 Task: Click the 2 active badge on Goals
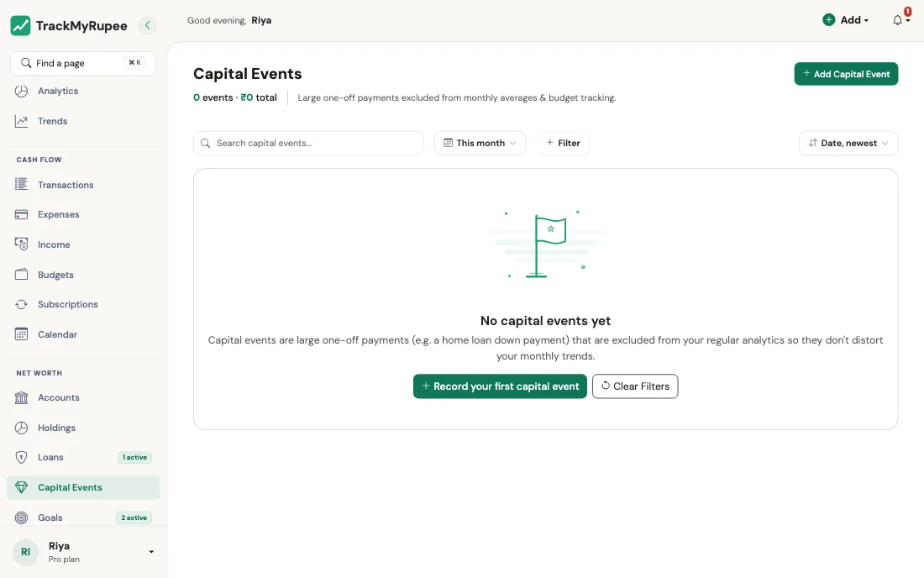134,518
